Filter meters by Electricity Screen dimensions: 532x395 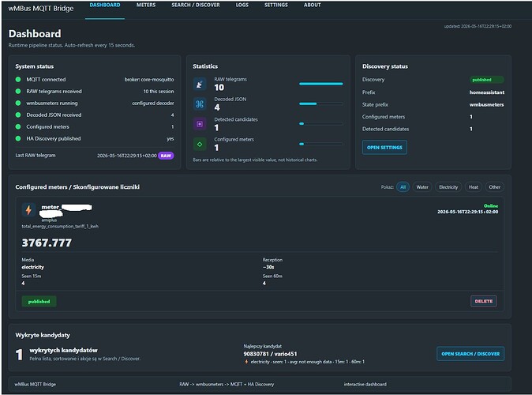point(448,187)
